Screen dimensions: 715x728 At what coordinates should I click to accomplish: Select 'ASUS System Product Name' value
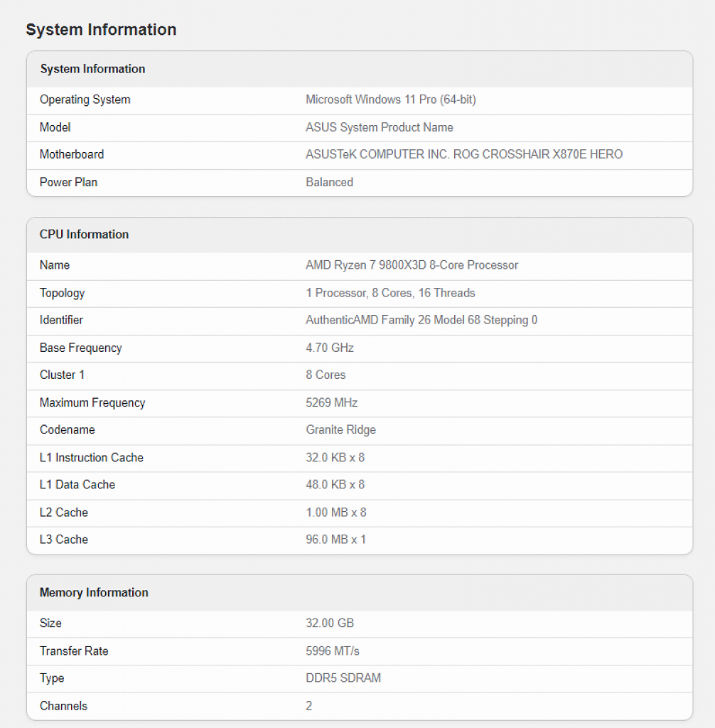380,127
